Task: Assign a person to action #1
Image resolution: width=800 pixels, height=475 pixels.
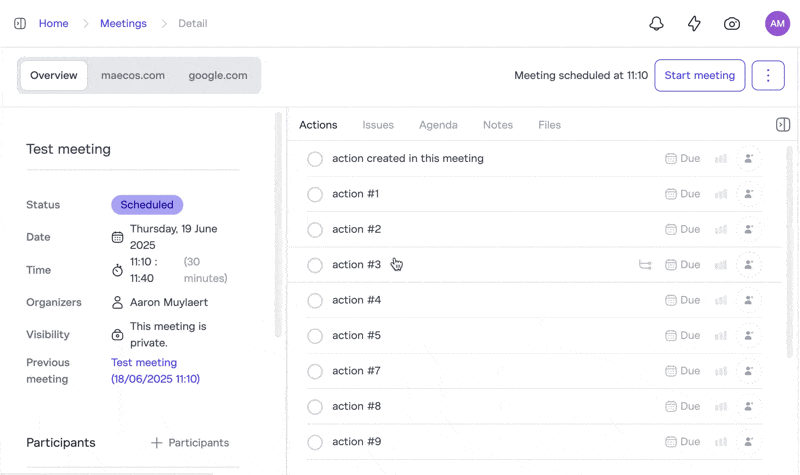Action: click(x=748, y=194)
